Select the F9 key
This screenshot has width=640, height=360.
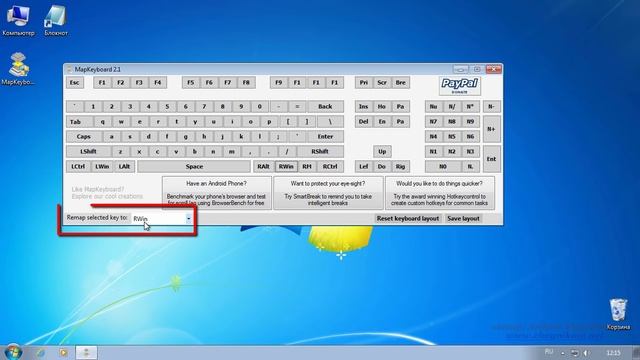pos(278,82)
